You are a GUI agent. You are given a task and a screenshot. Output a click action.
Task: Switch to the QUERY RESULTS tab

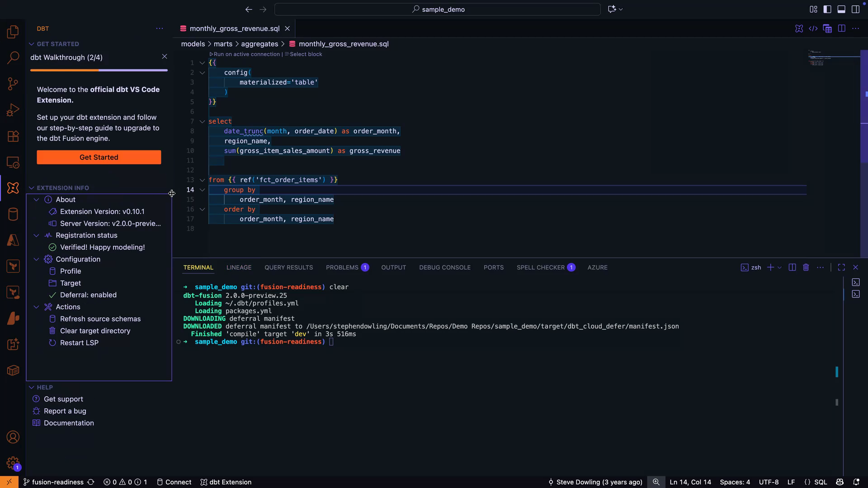click(288, 267)
